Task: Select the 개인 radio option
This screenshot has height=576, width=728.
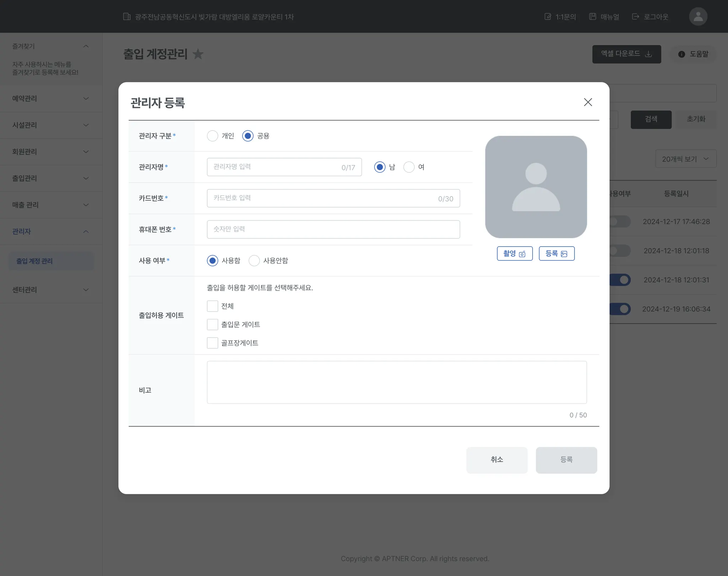Action: click(213, 136)
